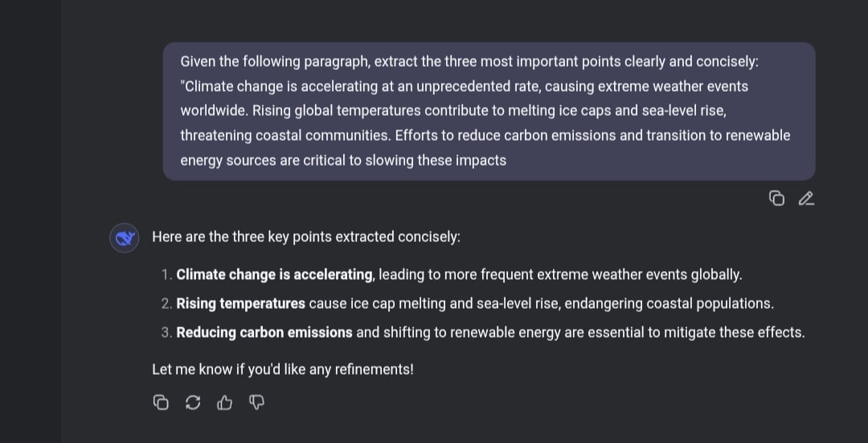Click 'threatening coastal communities' in the prompt
The width and height of the screenshot is (868, 443).
(285, 136)
